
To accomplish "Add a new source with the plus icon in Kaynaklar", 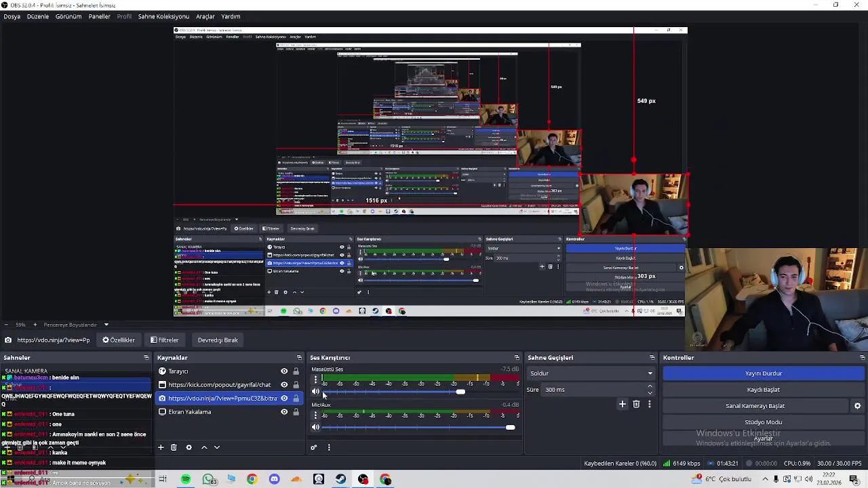I will tap(161, 447).
